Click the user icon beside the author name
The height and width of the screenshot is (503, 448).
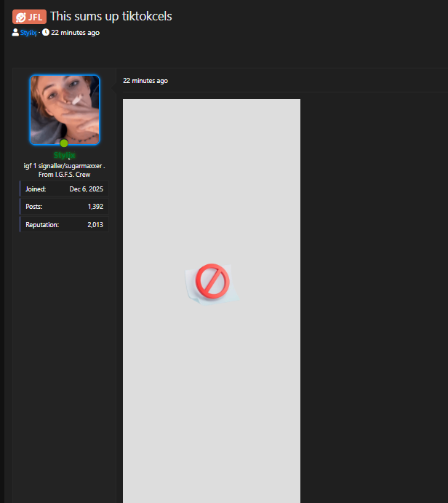coord(15,32)
